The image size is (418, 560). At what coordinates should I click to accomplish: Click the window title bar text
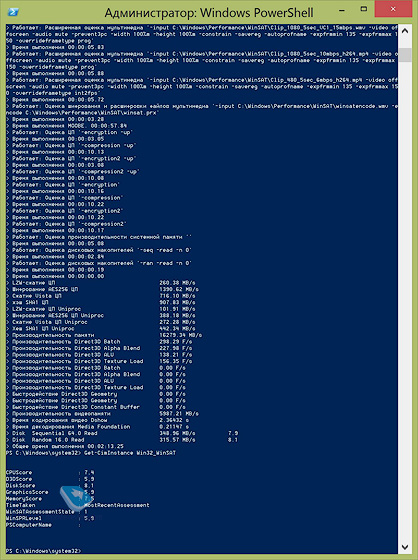tap(209, 13)
